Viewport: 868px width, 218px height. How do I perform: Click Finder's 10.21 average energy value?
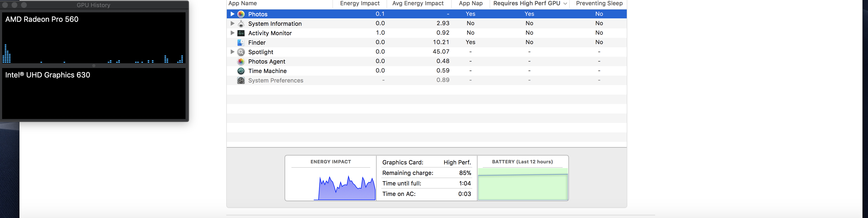[441, 42]
